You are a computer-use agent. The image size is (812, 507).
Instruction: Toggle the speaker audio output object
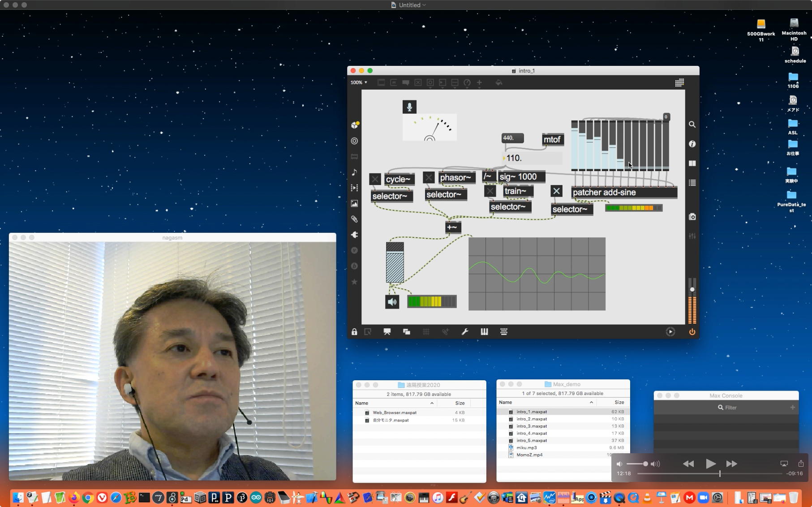(392, 302)
